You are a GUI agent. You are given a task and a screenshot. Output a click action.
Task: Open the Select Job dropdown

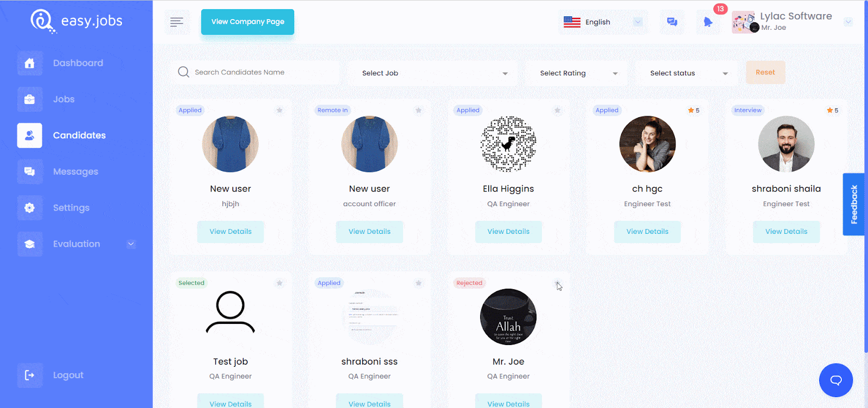point(435,73)
